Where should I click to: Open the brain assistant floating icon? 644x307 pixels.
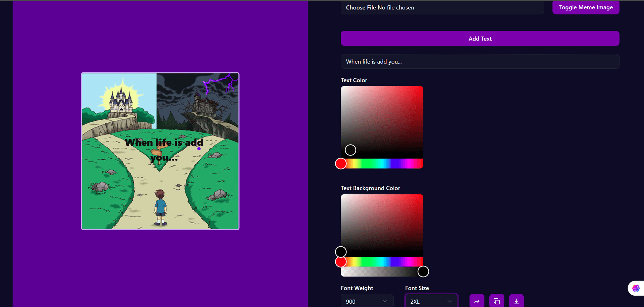coord(636,288)
